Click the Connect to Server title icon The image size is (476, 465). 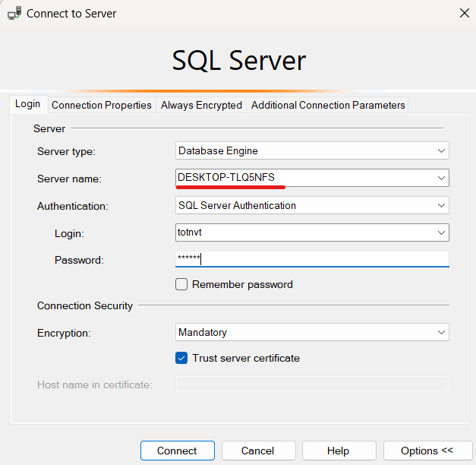[14, 14]
